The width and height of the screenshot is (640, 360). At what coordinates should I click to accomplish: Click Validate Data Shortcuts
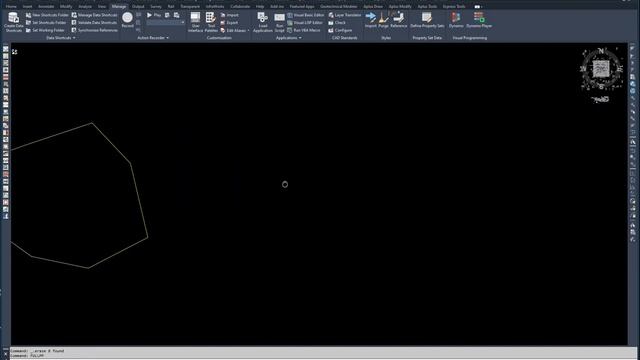tap(94, 22)
